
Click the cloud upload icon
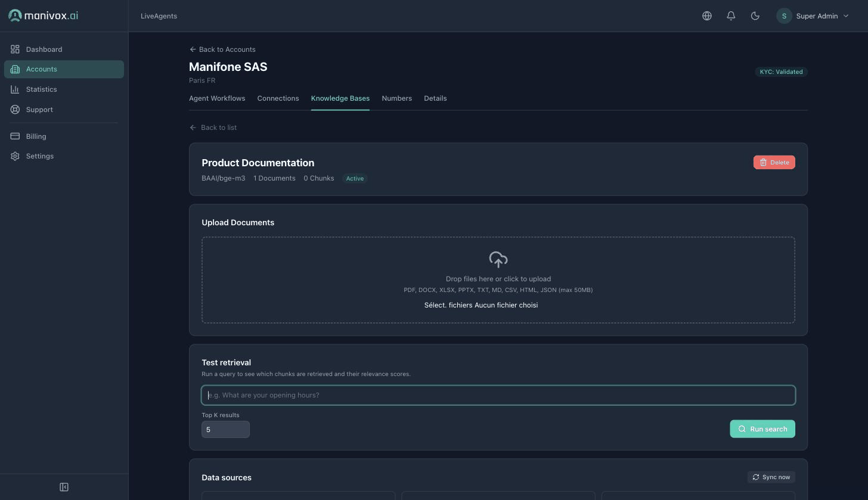(498, 259)
